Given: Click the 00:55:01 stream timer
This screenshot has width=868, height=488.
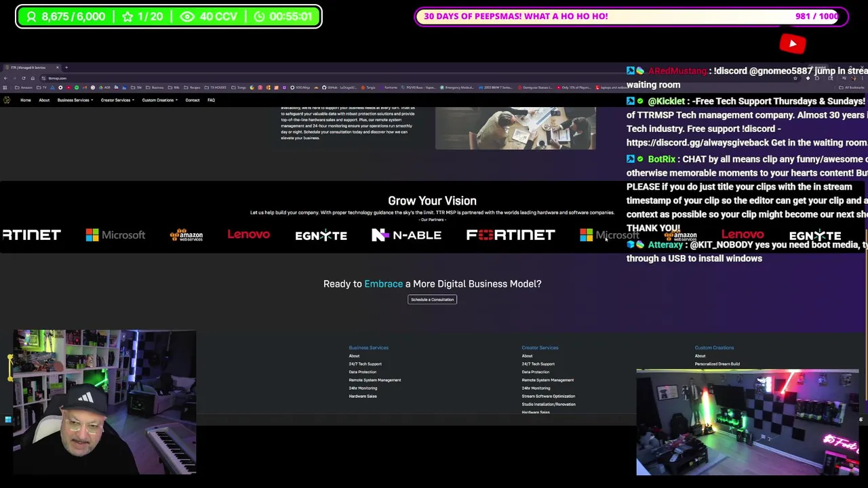Looking at the screenshot, I should click(283, 16).
